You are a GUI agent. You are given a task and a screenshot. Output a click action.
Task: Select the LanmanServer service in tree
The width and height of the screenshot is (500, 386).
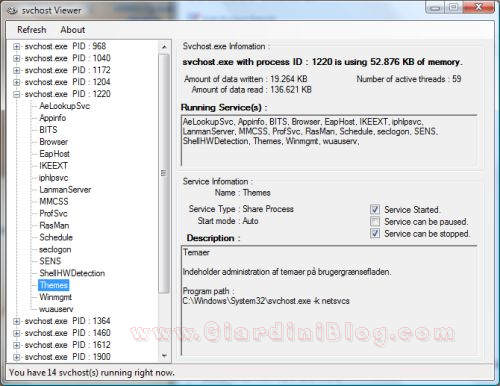tap(65, 190)
